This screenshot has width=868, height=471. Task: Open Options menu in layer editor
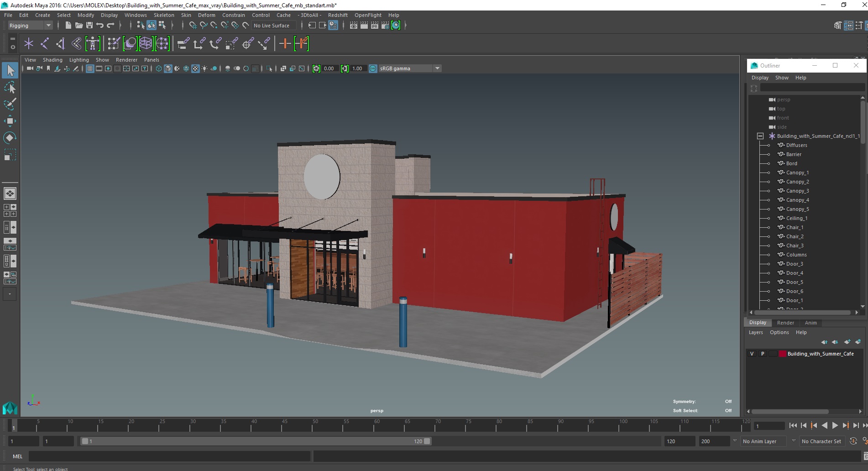(779, 332)
